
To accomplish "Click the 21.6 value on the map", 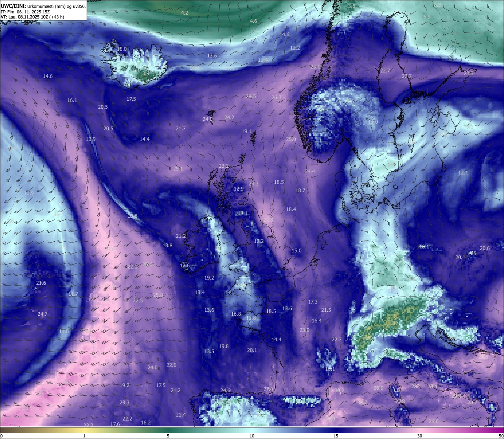I will [41, 283].
